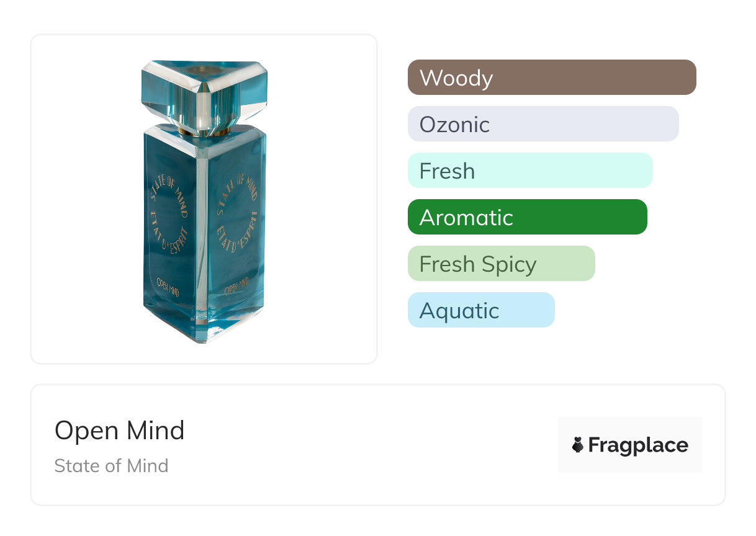The image size is (756, 536).
Task: Click the Fragplace wordmark text
Action: (x=638, y=445)
